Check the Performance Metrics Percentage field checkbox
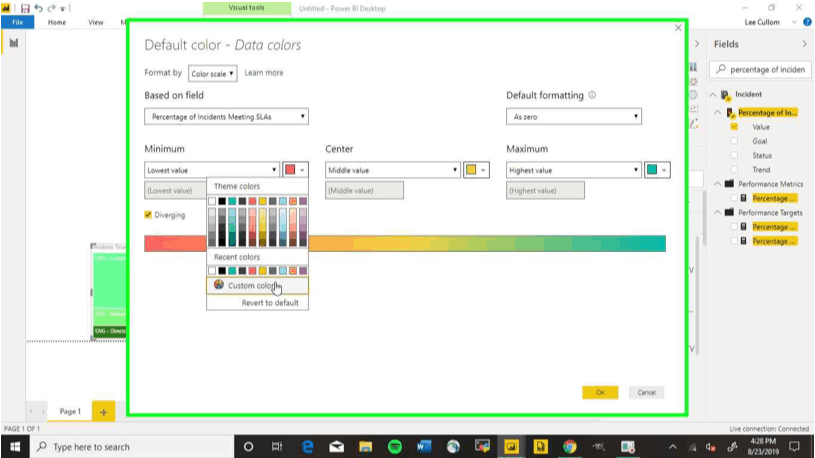 click(734, 198)
